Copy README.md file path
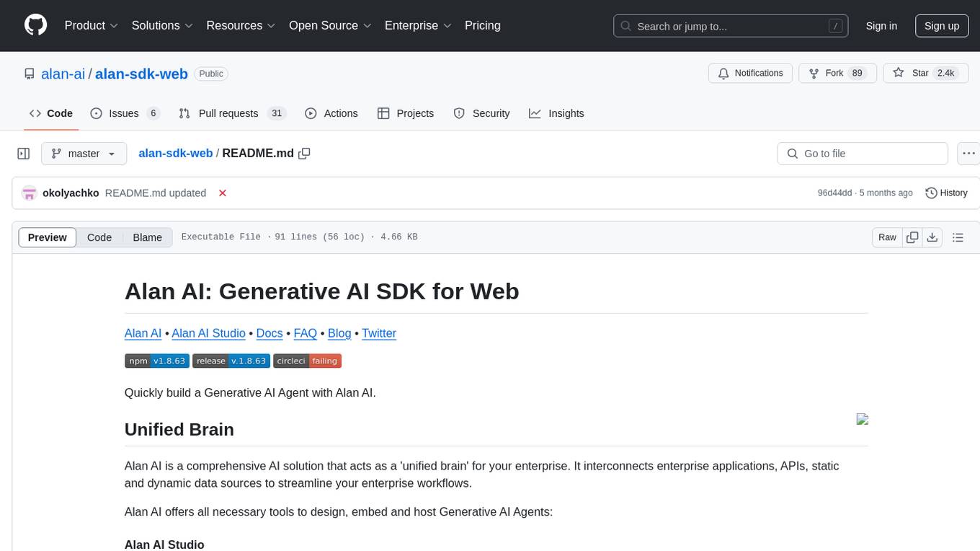Screen dimensions: 980x551 pos(305,154)
